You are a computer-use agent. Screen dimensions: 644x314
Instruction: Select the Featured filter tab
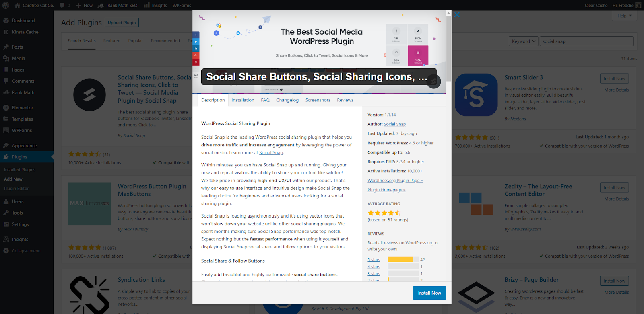pyautogui.click(x=112, y=41)
